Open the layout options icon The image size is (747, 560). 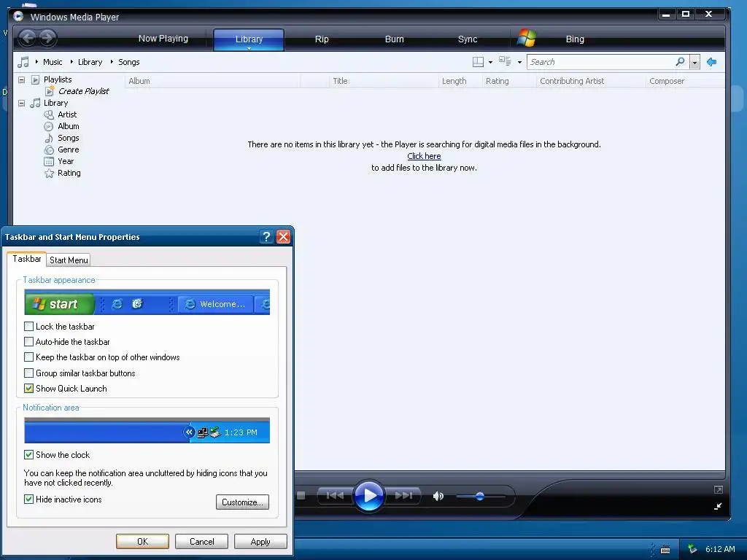(x=478, y=62)
